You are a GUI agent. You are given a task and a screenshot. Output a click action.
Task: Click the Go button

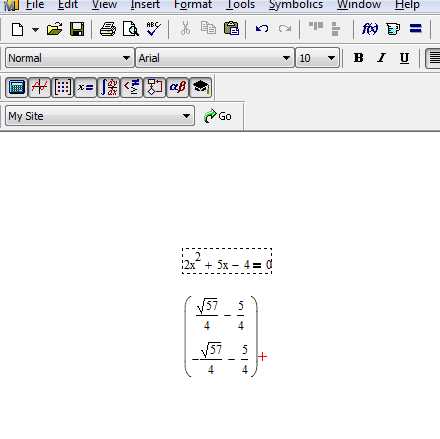click(218, 116)
